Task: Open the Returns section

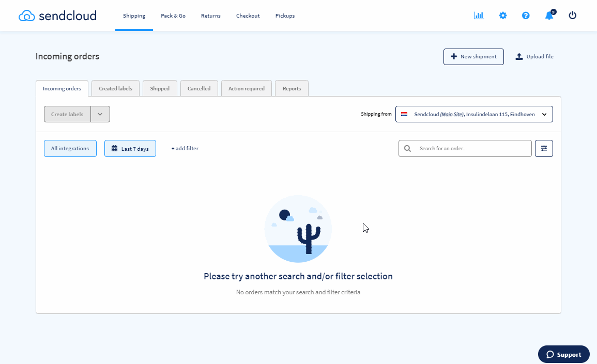Action: point(210,15)
